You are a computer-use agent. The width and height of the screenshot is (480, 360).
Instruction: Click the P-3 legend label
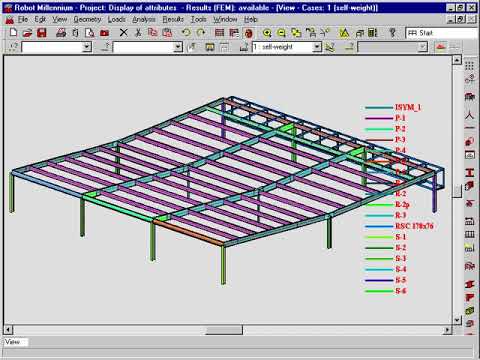pos(400,140)
